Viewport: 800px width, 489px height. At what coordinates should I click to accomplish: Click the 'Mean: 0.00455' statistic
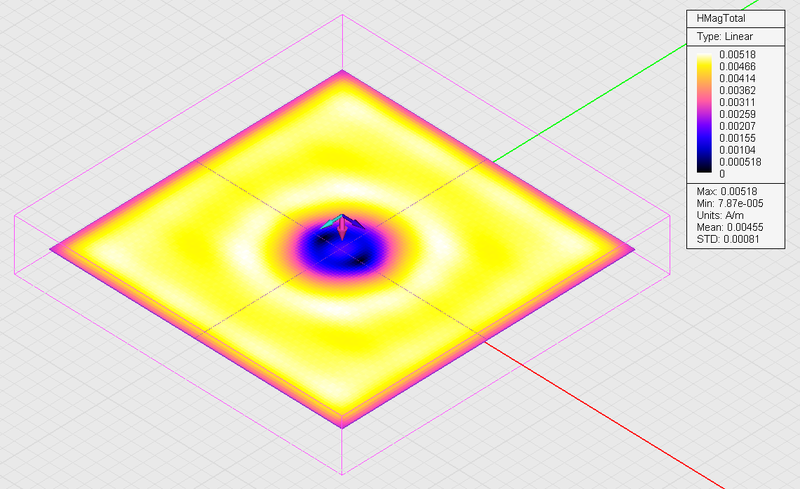(x=730, y=228)
